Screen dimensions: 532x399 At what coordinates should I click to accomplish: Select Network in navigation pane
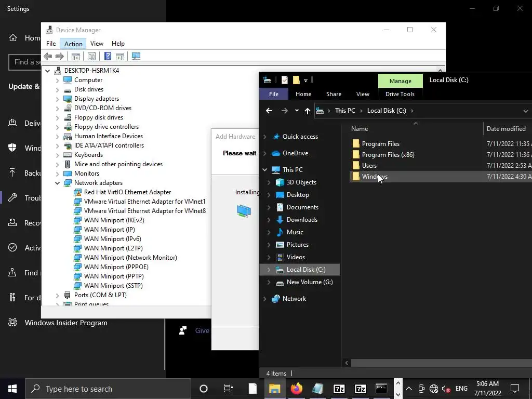294,299
